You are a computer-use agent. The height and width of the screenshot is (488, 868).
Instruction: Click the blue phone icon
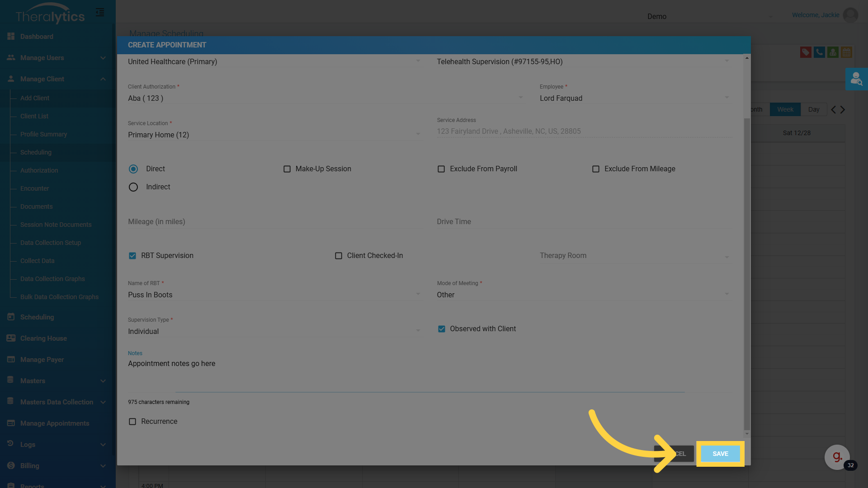pos(819,52)
